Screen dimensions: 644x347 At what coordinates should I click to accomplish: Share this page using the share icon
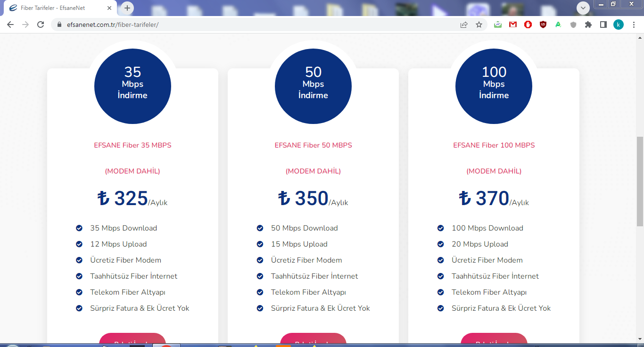point(464,25)
